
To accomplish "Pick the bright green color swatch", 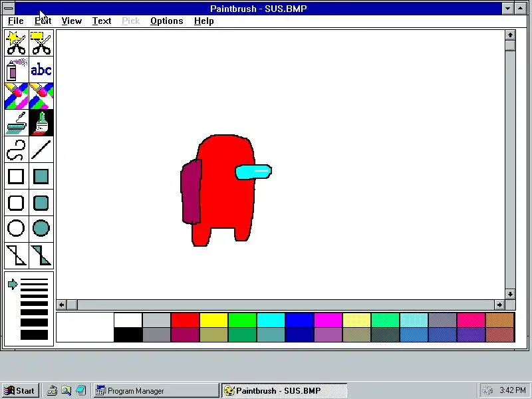I will pos(242,321).
